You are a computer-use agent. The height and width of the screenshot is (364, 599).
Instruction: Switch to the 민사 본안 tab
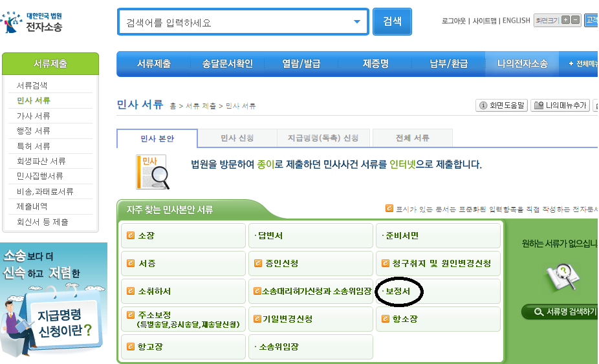(157, 138)
